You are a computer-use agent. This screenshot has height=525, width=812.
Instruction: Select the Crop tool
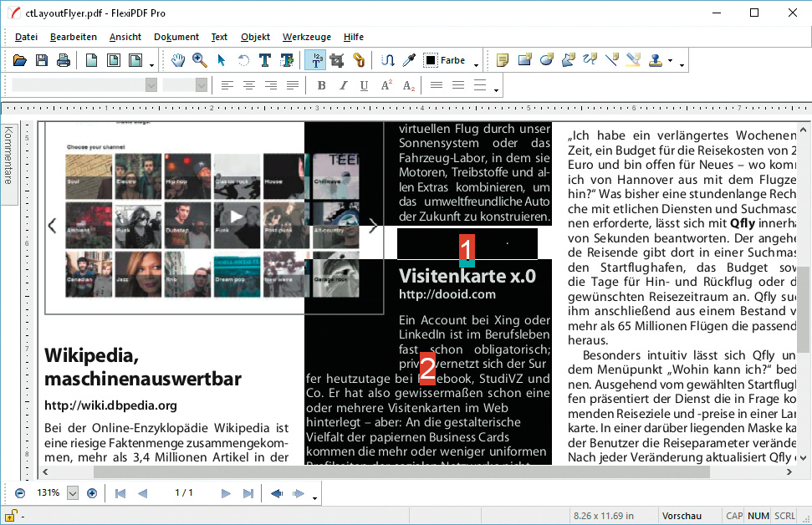coord(337,60)
